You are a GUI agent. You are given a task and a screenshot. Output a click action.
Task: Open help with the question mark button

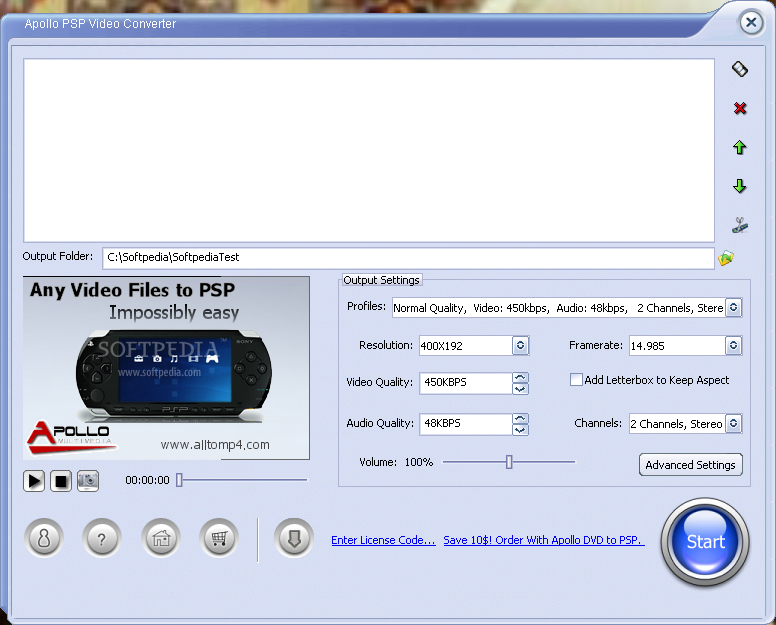click(102, 538)
